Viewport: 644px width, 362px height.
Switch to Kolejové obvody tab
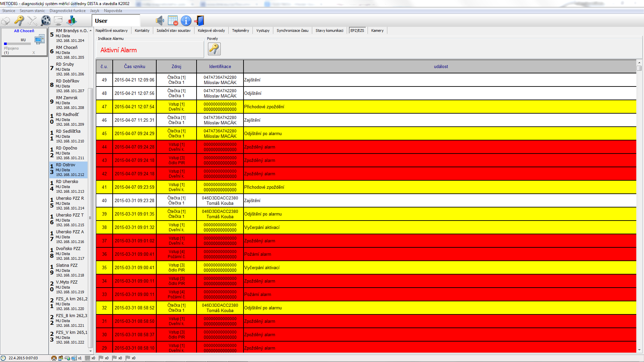tap(211, 31)
